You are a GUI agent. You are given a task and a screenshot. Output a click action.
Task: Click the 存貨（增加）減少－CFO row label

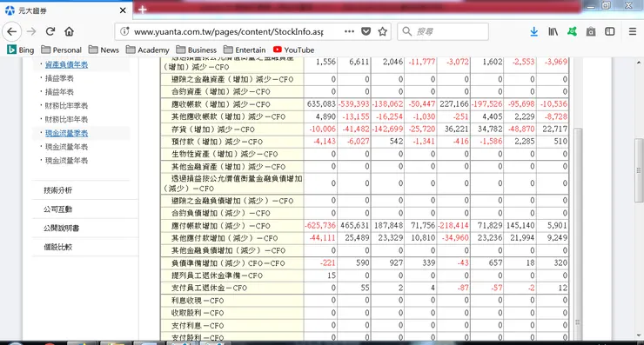pos(213,129)
